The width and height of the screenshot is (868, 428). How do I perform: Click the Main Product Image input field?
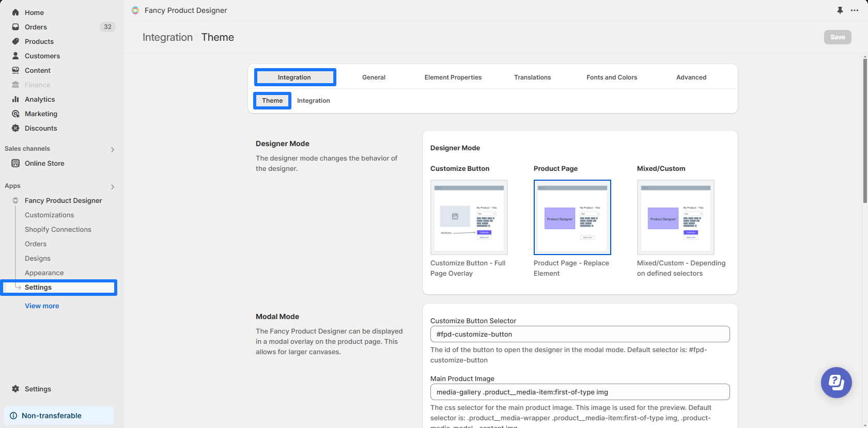coord(580,392)
